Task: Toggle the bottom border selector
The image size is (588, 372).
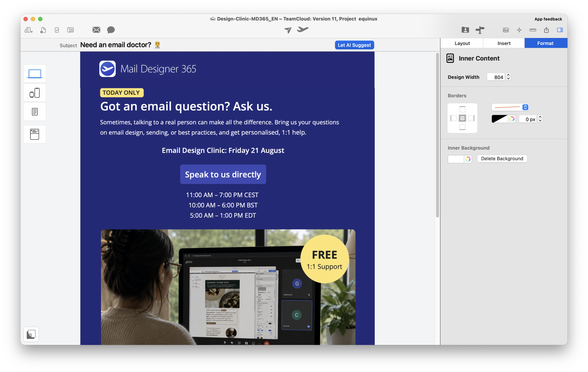Action: 462,127
